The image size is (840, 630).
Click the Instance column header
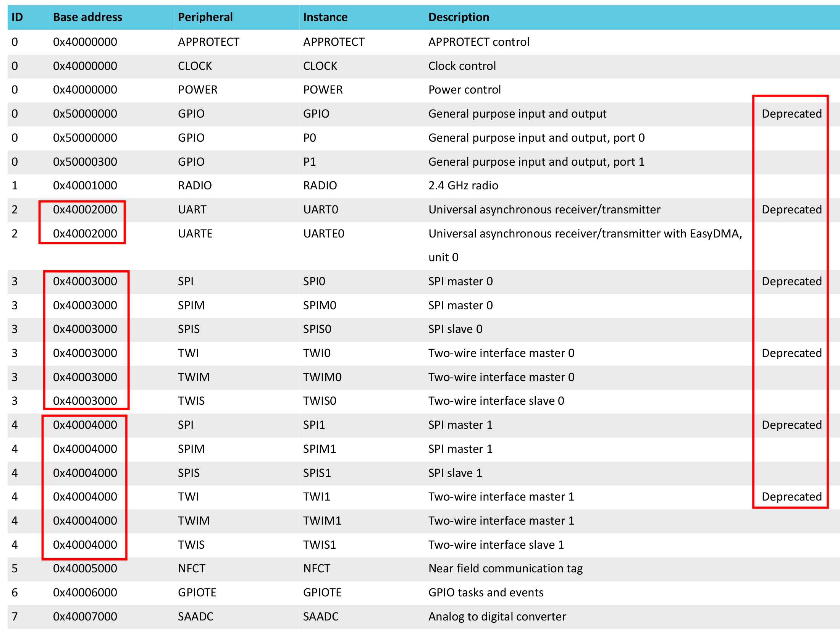pos(325,17)
